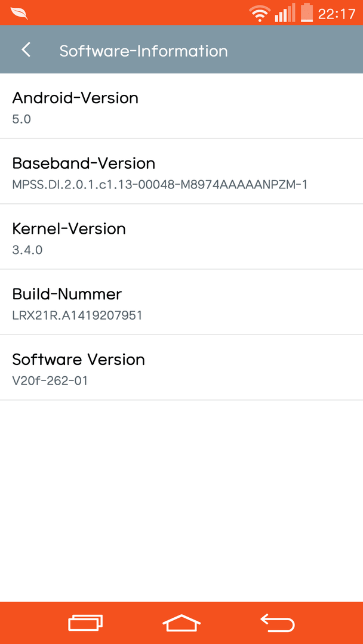Tap the home navigation button
The image size is (363, 644).
[181, 623]
